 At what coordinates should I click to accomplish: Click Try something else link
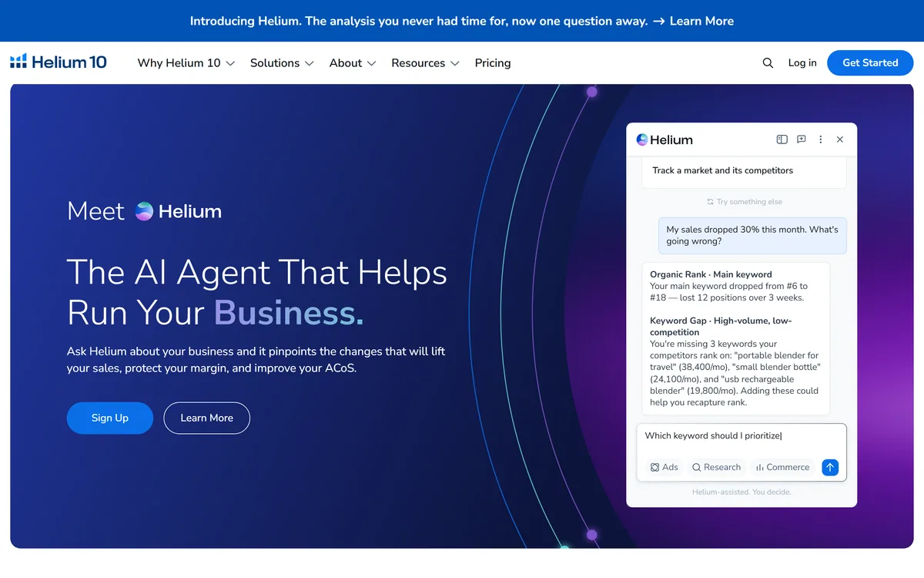(x=749, y=202)
